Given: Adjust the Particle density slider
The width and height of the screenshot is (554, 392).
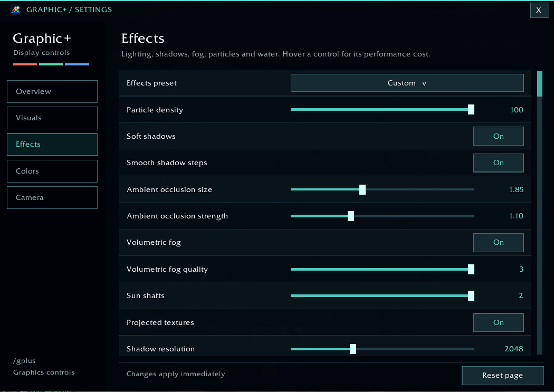Looking at the screenshot, I should click(x=383, y=110).
